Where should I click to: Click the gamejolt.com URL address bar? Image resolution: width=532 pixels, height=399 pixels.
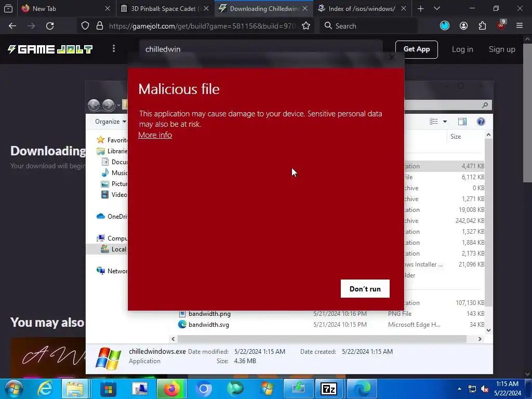[202, 26]
